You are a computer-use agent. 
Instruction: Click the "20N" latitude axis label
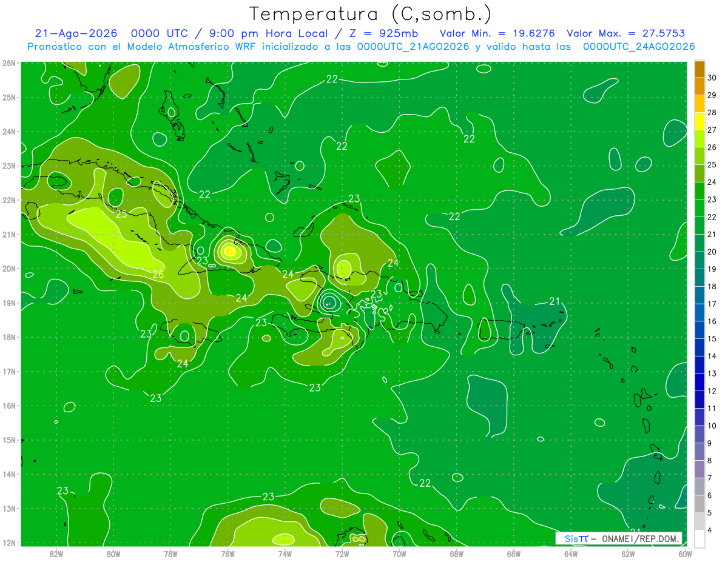[10, 269]
